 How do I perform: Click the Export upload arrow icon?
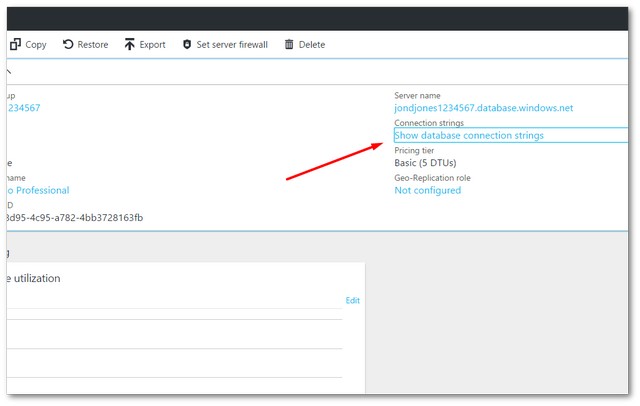pyautogui.click(x=130, y=45)
